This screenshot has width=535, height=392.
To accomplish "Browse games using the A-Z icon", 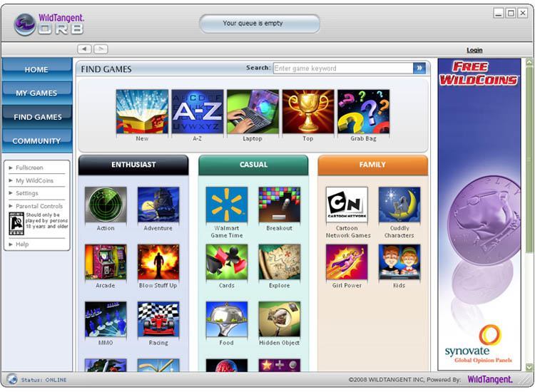I will [x=198, y=111].
